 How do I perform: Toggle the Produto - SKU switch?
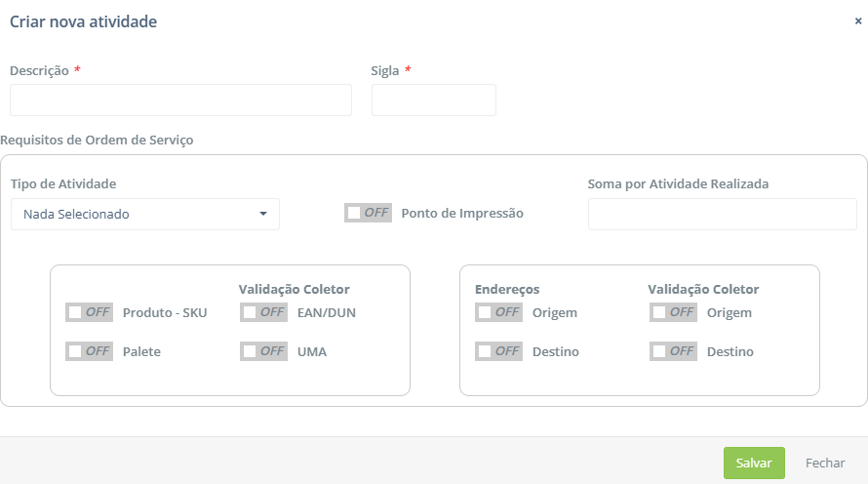(89, 312)
